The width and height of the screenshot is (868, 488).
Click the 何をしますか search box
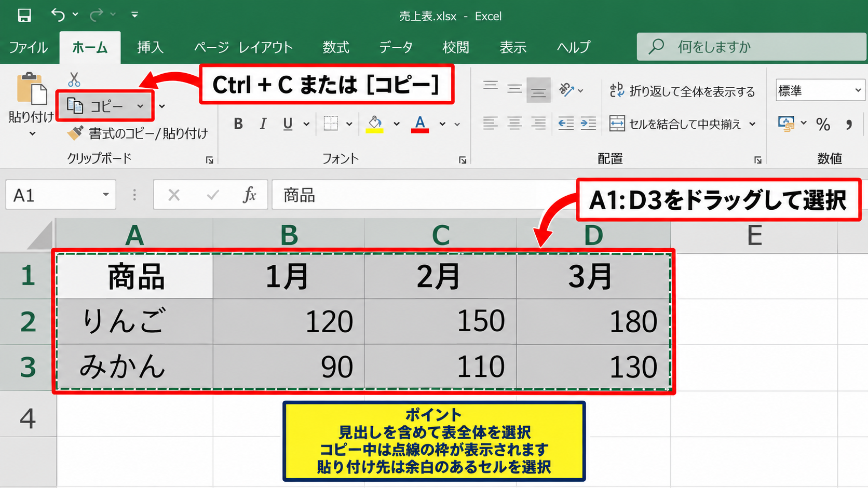pos(752,47)
